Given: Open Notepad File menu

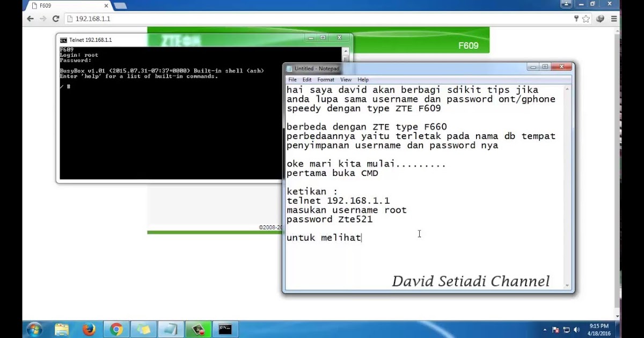Looking at the screenshot, I should [292, 79].
